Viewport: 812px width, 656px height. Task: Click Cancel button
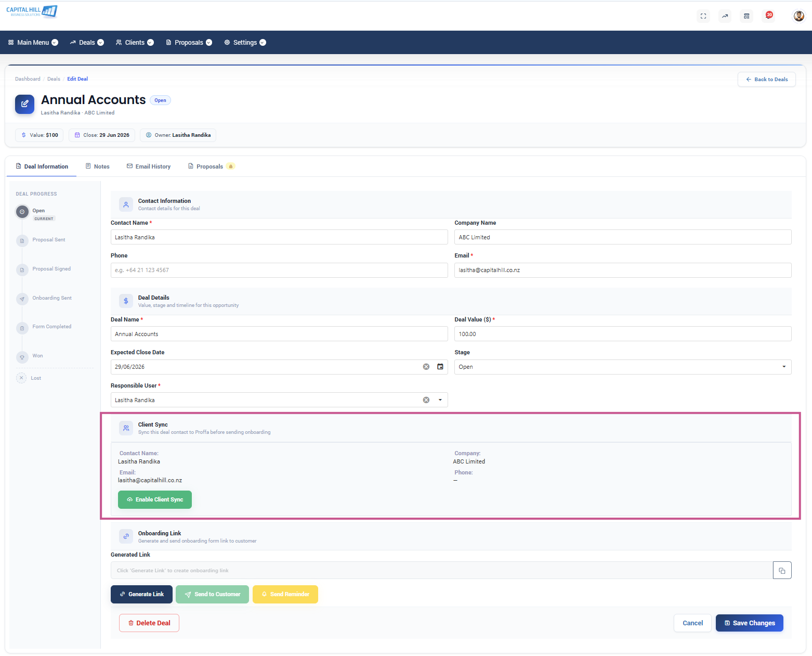click(x=692, y=623)
